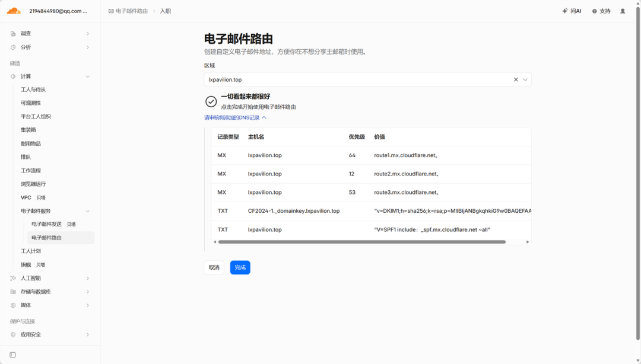
Task: Click the SPF1 TXT record value
Action: (431, 229)
